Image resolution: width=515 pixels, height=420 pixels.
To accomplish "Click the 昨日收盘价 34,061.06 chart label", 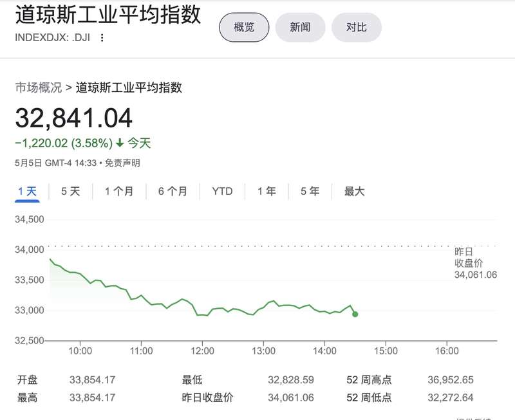I will click(476, 264).
